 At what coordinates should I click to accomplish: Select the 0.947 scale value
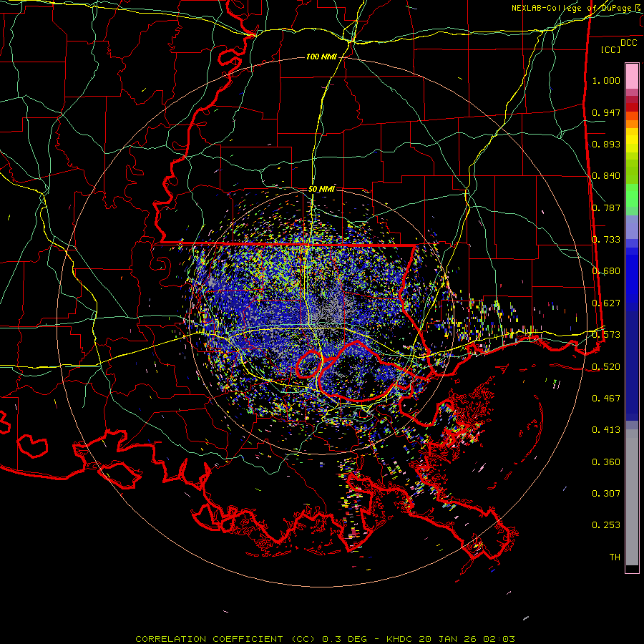(x=606, y=112)
